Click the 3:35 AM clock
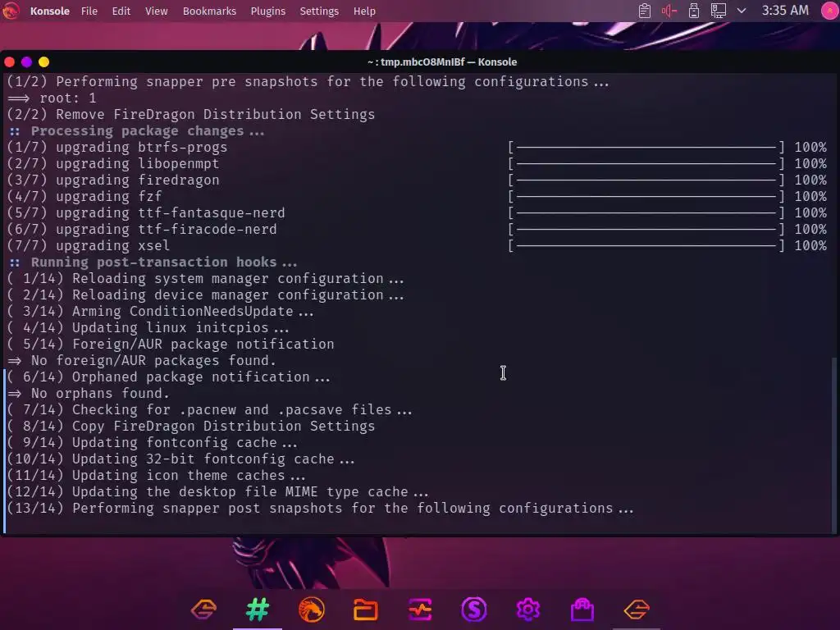 pyautogui.click(x=785, y=11)
